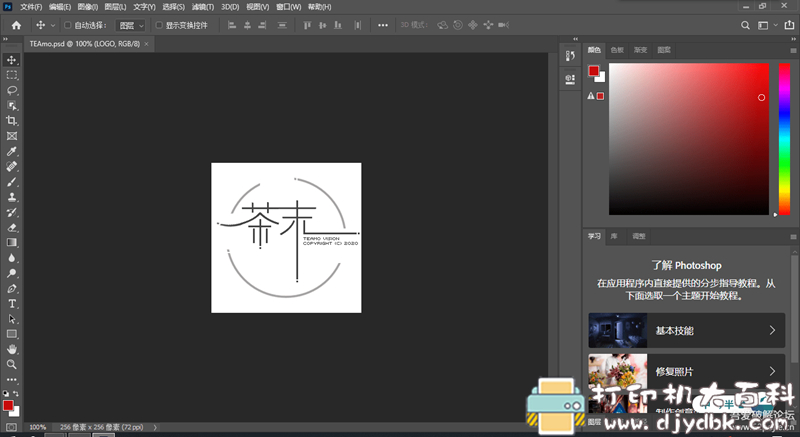Swap foreground and background colors
Screen dimensions: 800x437
pos(16,394)
